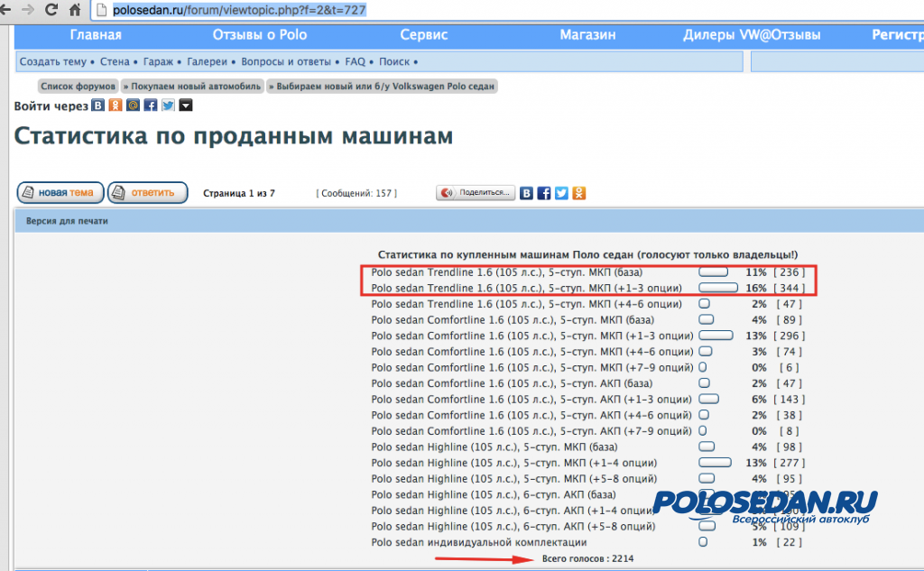The height and width of the screenshot is (571, 924).
Task: Go to Покупаем новый автомобиль breadcrumb
Action: pos(192,86)
